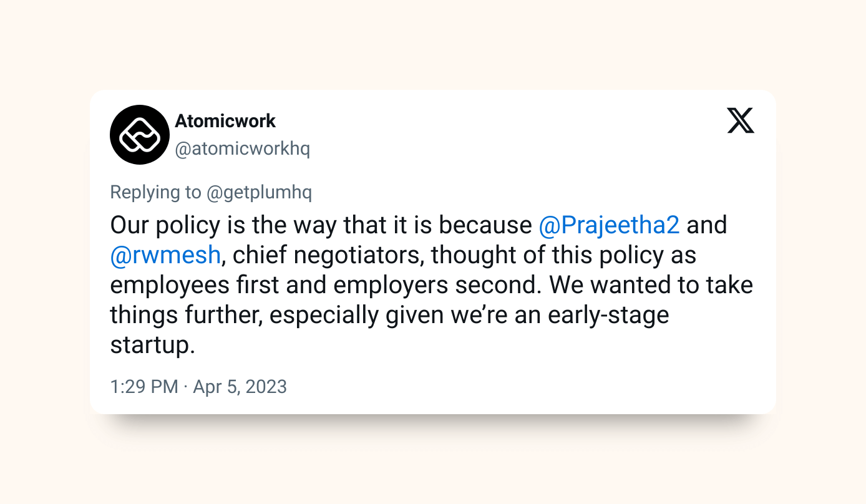
Task: Open the @atomicworkhq handle
Action: (242, 149)
